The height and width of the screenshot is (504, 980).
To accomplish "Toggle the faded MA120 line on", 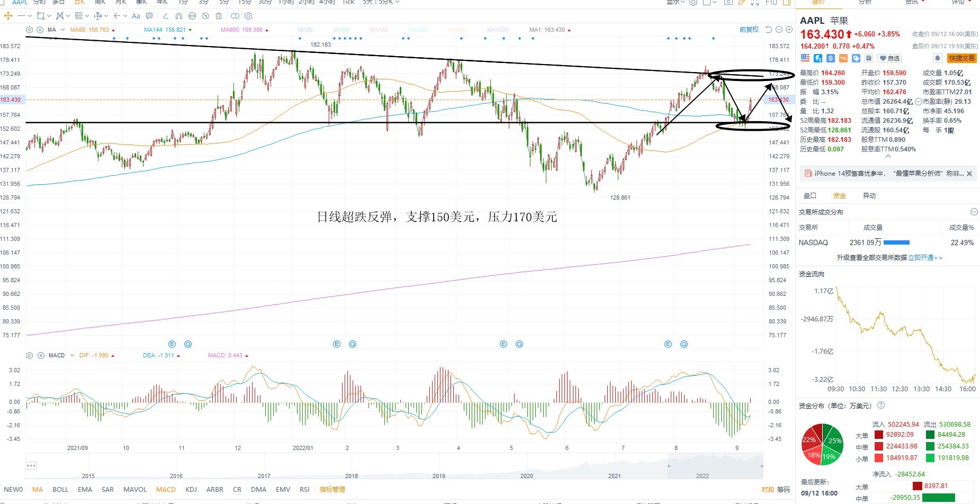I will click(x=379, y=30).
